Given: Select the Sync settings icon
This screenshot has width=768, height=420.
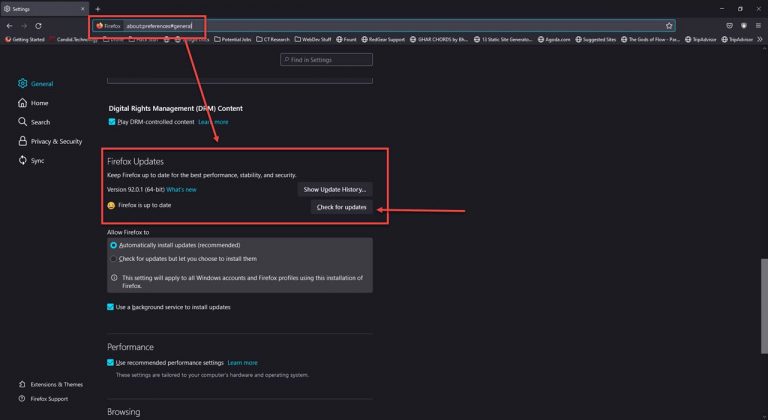Looking at the screenshot, I should (22, 160).
